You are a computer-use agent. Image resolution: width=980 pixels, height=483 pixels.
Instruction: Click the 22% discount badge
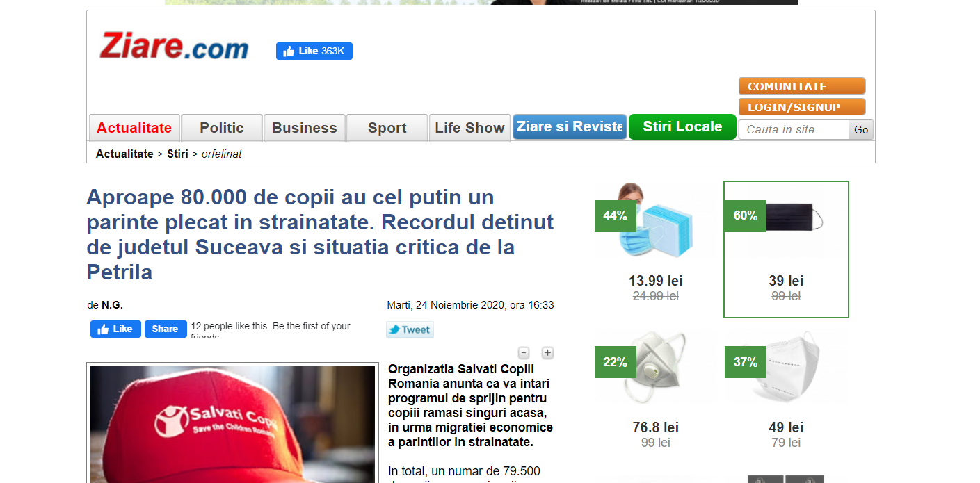[616, 362]
